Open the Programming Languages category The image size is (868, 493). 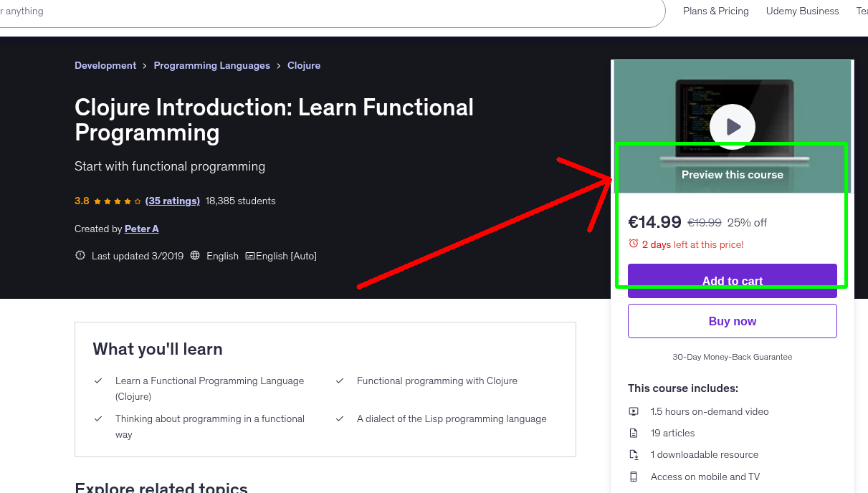coord(211,65)
